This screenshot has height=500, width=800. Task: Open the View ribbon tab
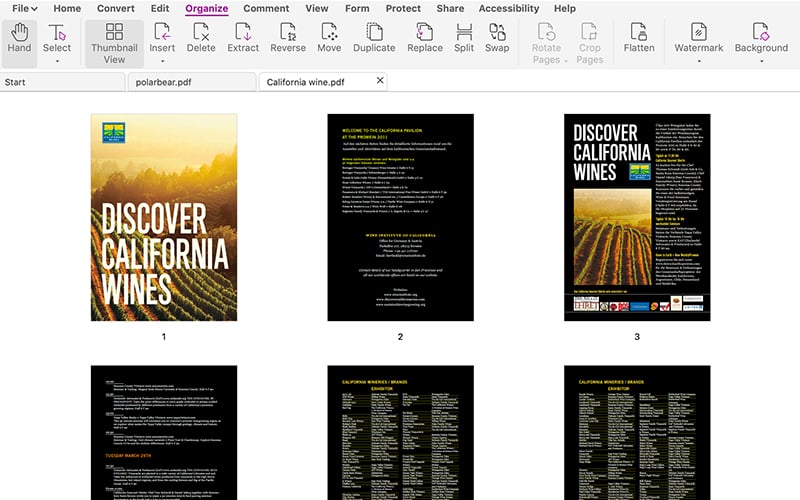(317, 9)
